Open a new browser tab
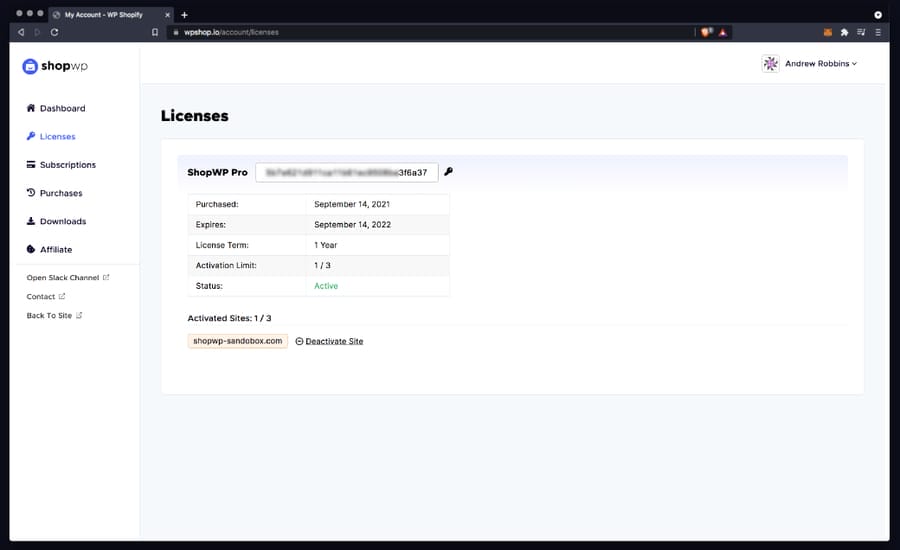The image size is (900, 550). point(184,15)
